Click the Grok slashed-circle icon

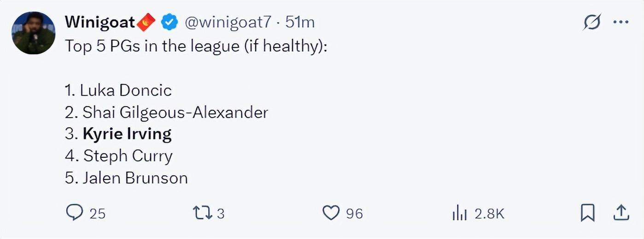click(591, 22)
